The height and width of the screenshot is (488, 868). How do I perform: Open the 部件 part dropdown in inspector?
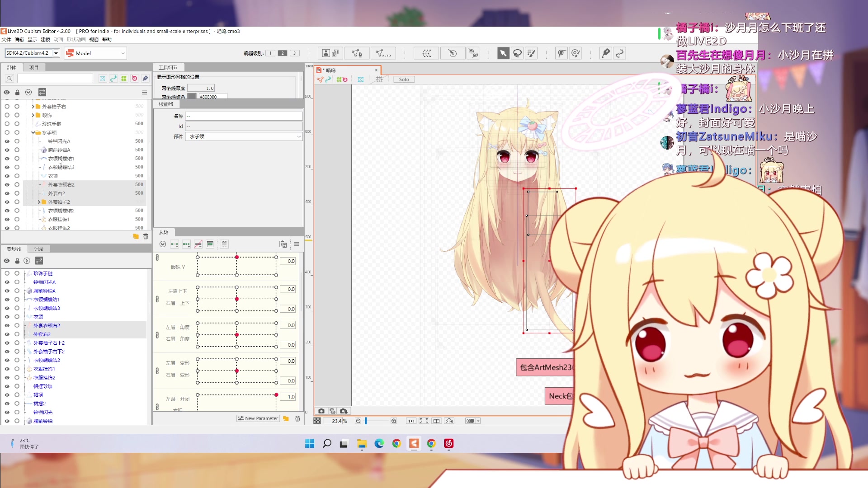point(244,136)
